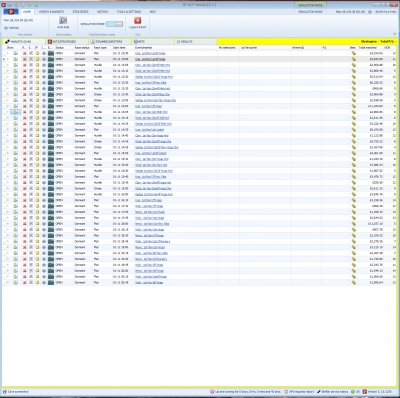Click the Auto load icon in the ribbon

[x=63, y=21]
